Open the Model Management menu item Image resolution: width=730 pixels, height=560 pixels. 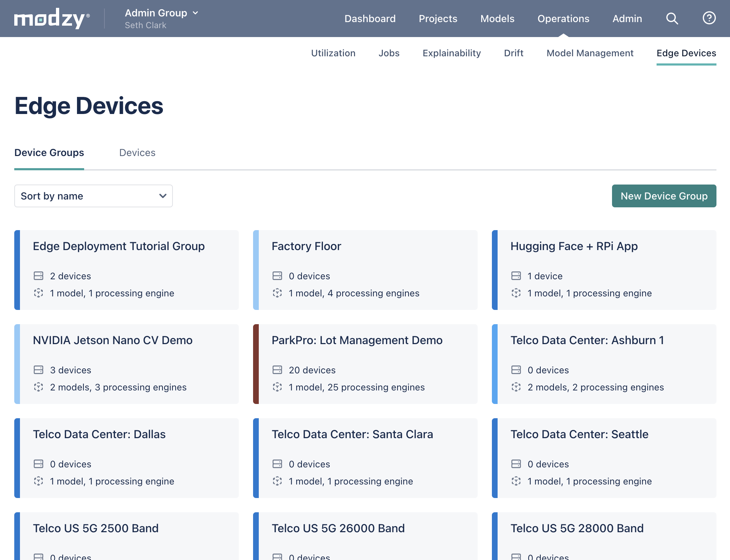[590, 53]
